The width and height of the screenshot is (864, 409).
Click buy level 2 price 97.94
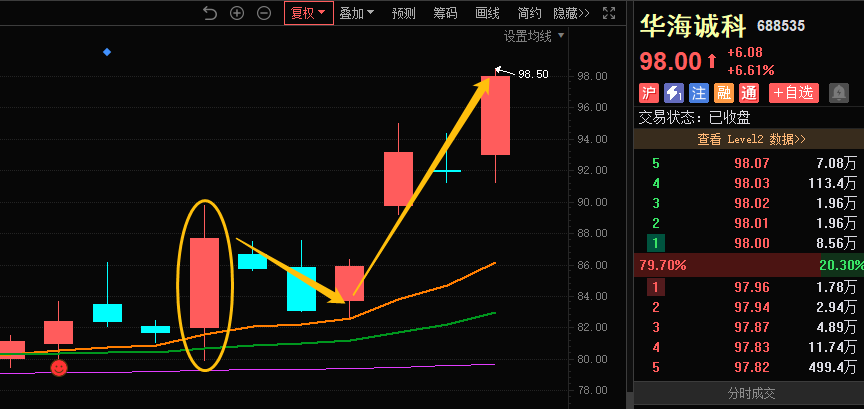(x=752, y=307)
